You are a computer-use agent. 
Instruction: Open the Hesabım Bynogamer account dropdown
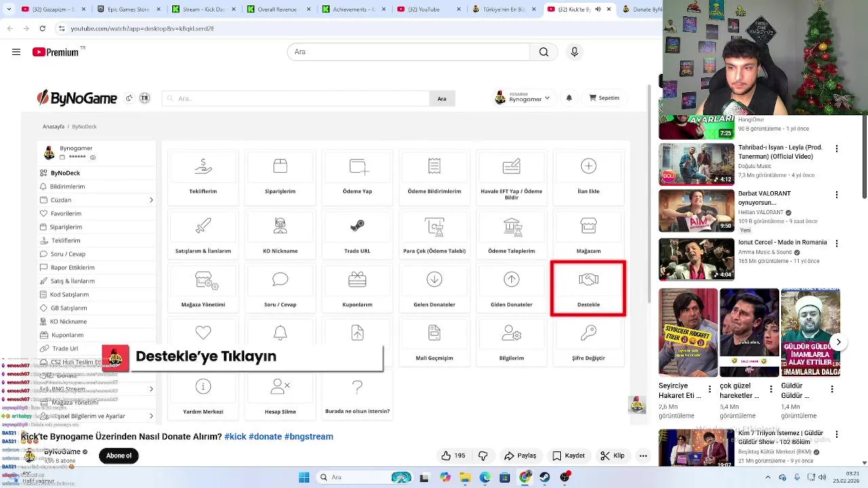pyautogui.click(x=522, y=98)
